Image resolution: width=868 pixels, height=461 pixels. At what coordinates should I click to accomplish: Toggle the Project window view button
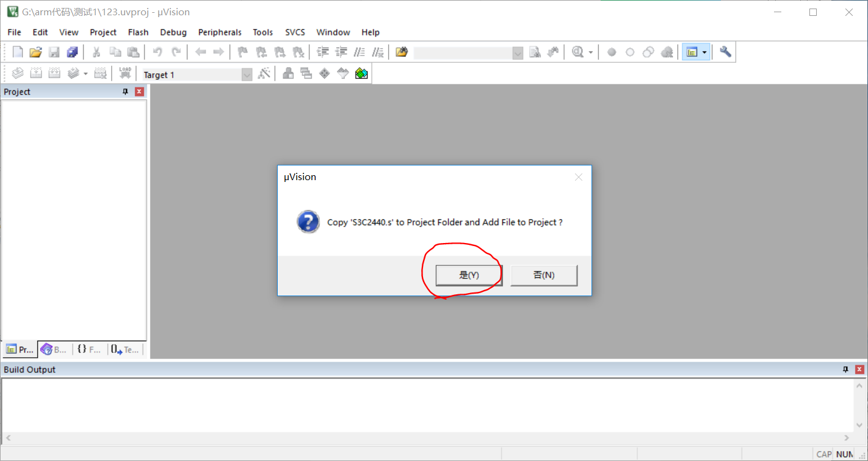coord(692,53)
